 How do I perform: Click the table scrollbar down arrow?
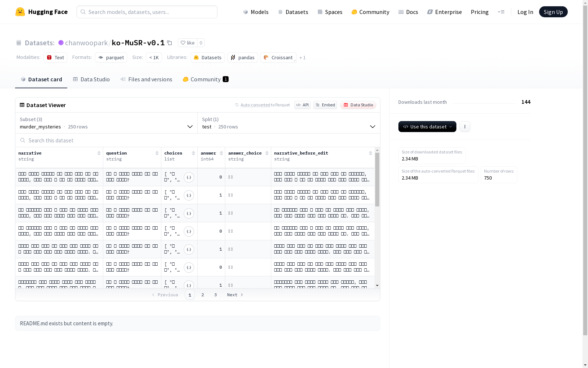[377, 286]
